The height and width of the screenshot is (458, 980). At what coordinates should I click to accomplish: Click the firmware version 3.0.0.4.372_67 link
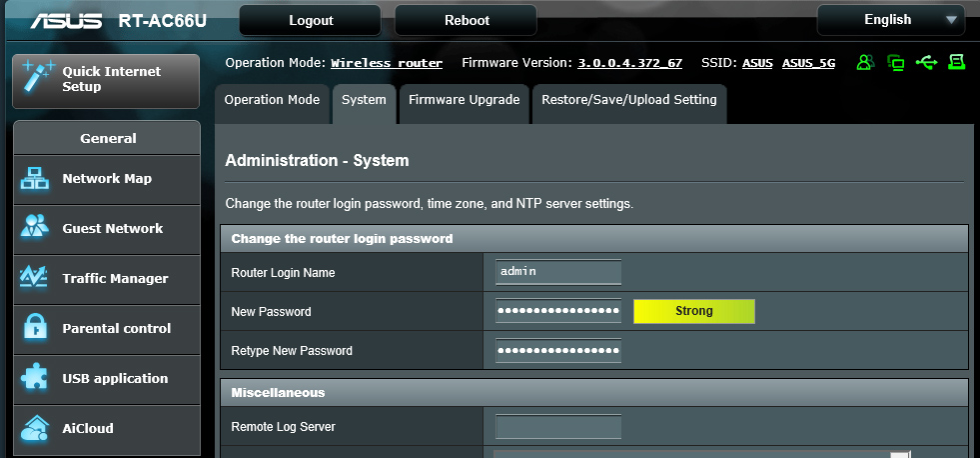tap(629, 63)
